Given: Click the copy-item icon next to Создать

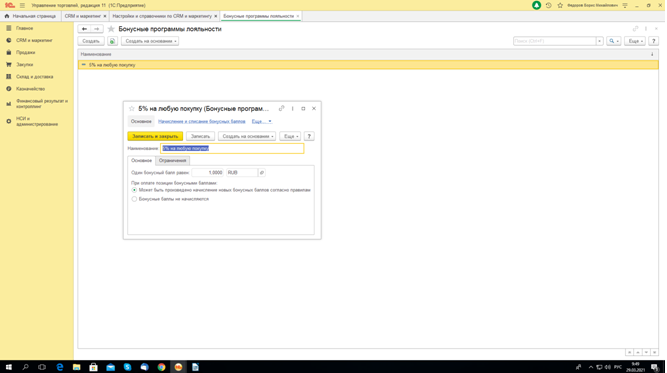Looking at the screenshot, I should (112, 41).
